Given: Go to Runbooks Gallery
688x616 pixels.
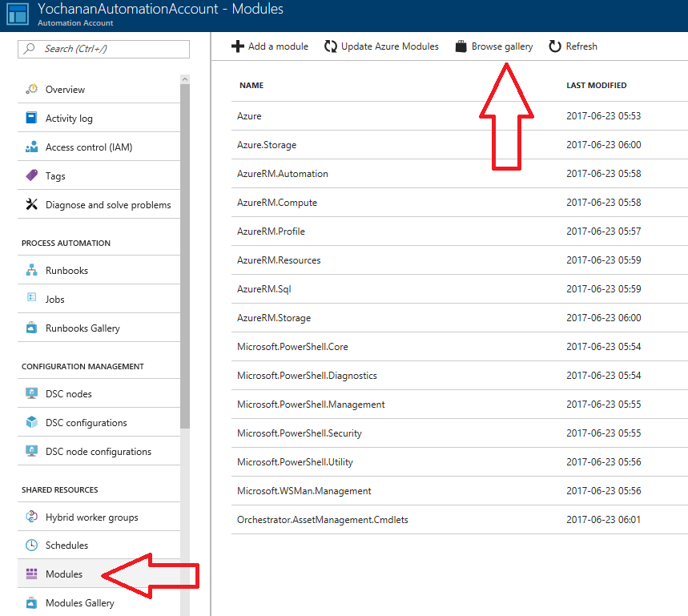Looking at the screenshot, I should tap(99, 328).
